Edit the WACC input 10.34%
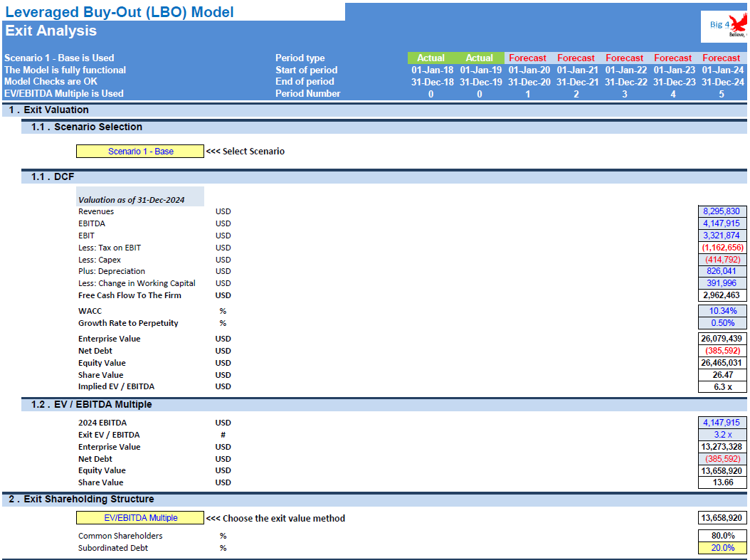Viewport: 750px width, 560px height. [x=722, y=311]
